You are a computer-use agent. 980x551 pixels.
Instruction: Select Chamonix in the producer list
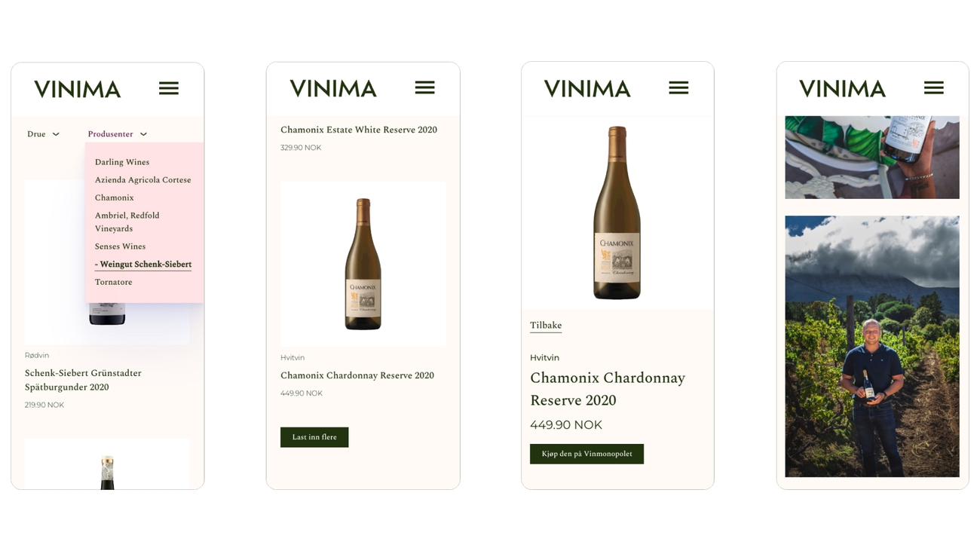point(115,197)
